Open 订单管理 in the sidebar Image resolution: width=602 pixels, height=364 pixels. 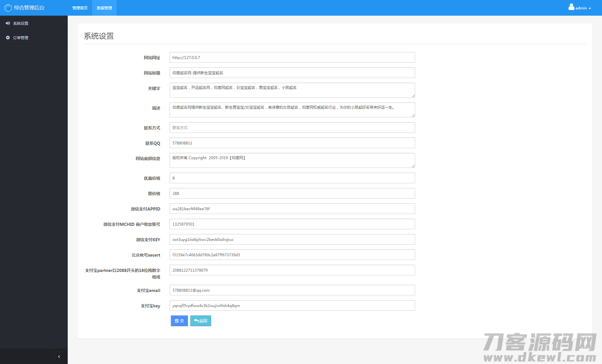21,38
